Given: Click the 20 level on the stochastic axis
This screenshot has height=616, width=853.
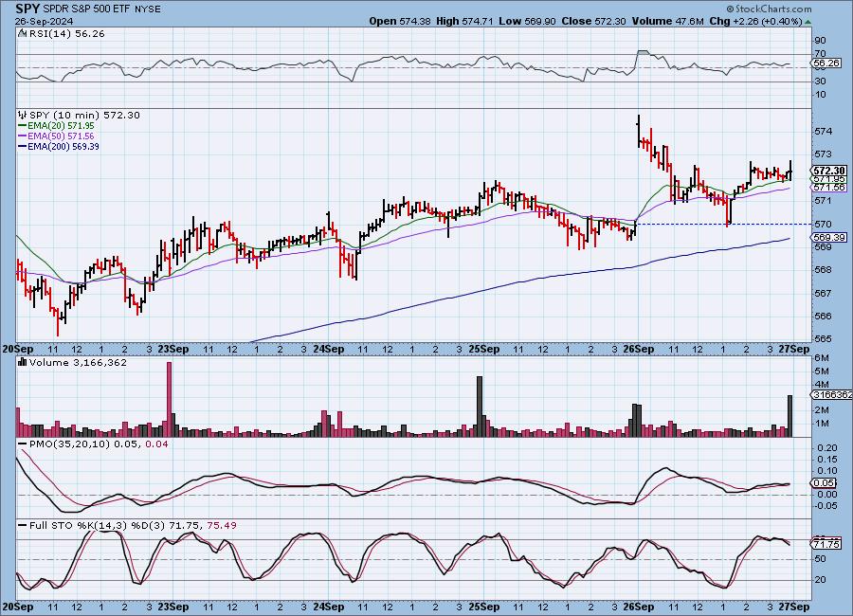Looking at the screenshot, I should [x=821, y=580].
